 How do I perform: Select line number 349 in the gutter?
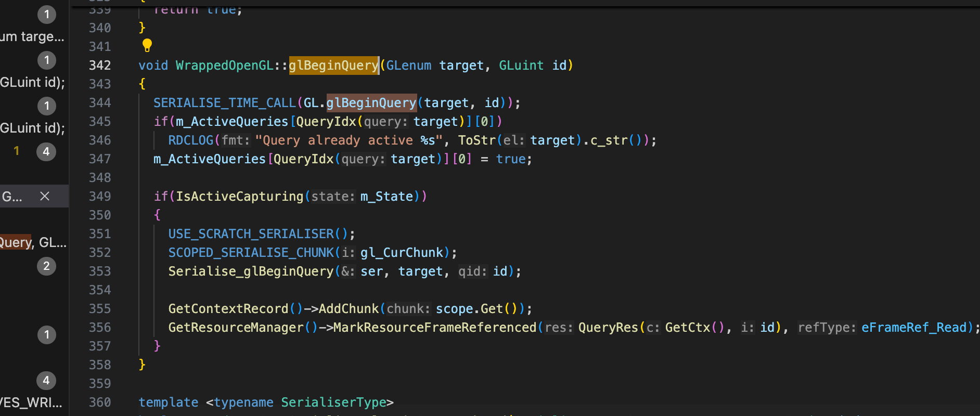pos(100,196)
